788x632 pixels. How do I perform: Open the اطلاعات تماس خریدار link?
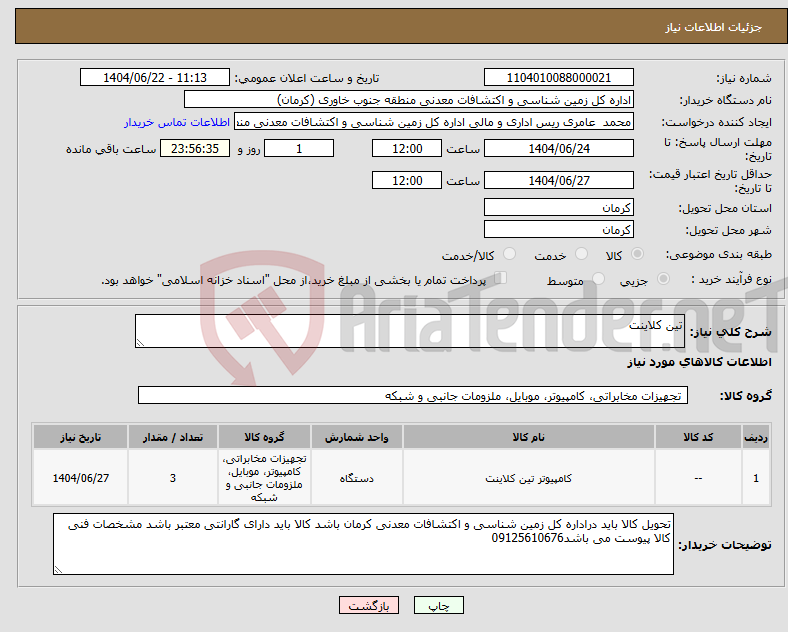[x=177, y=122]
